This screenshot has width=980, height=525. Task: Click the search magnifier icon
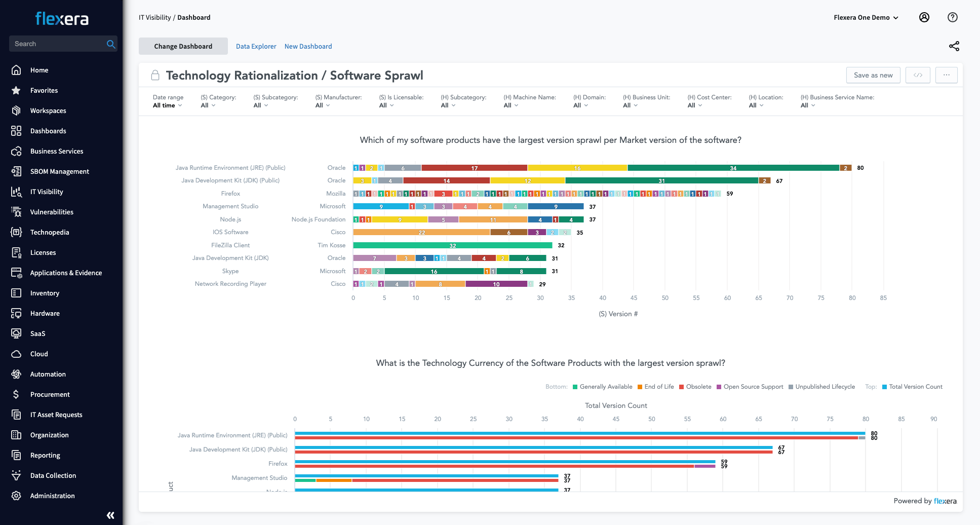111,44
